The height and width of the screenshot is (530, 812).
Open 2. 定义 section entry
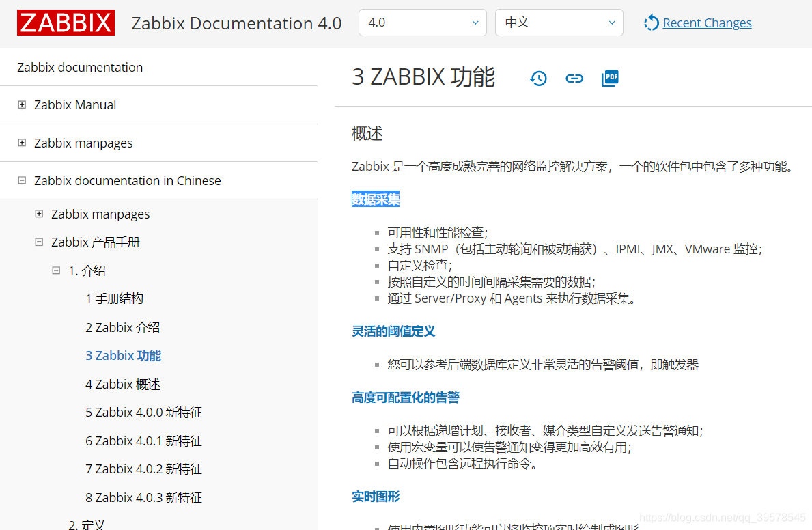coord(87,525)
